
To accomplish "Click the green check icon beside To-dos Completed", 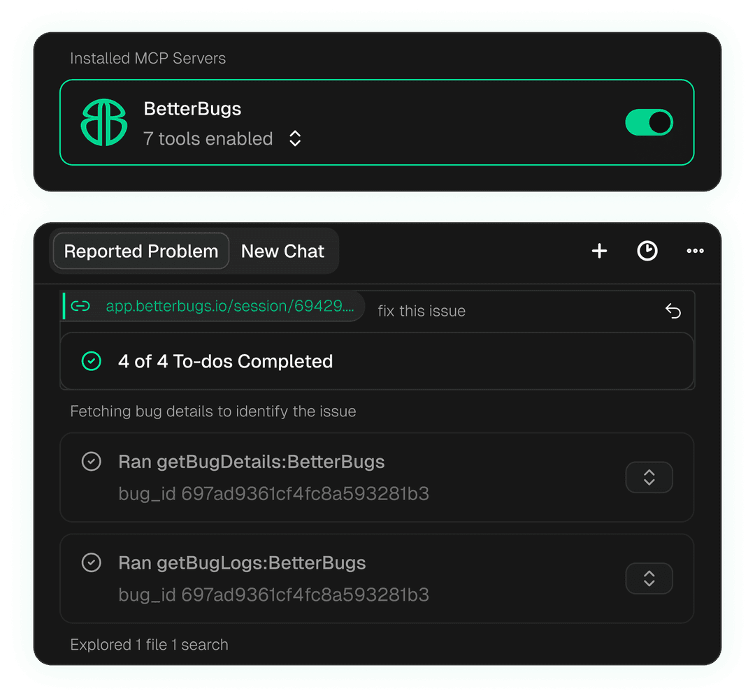I will click(92, 360).
